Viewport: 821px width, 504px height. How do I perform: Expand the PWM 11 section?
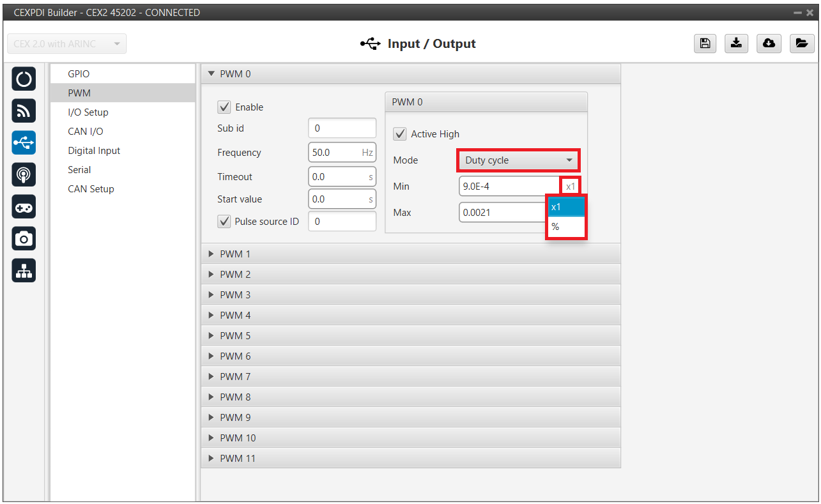click(x=238, y=459)
